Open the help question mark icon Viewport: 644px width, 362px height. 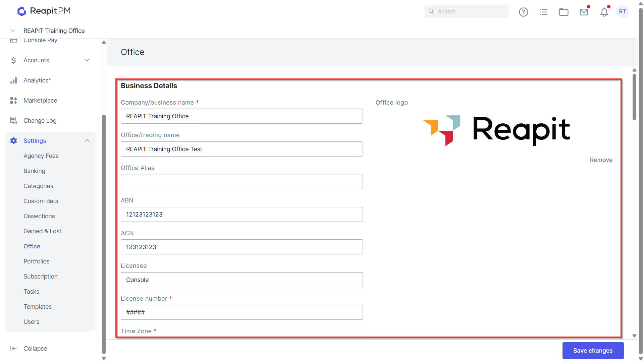pos(523,12)
